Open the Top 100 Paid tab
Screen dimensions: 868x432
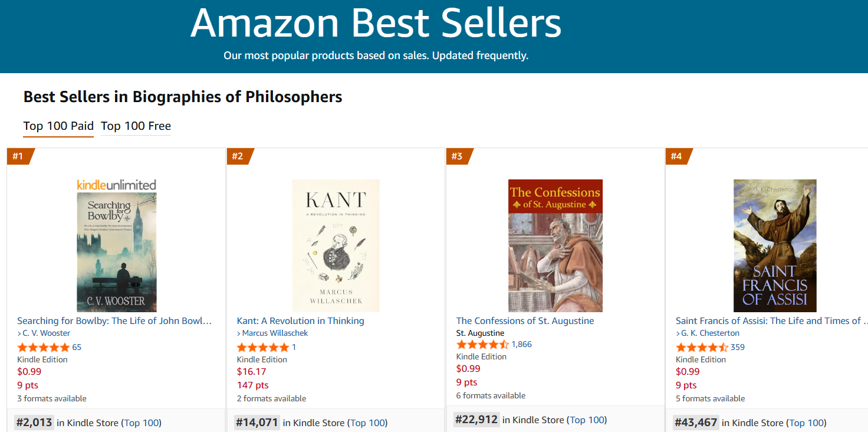(58, 126)
